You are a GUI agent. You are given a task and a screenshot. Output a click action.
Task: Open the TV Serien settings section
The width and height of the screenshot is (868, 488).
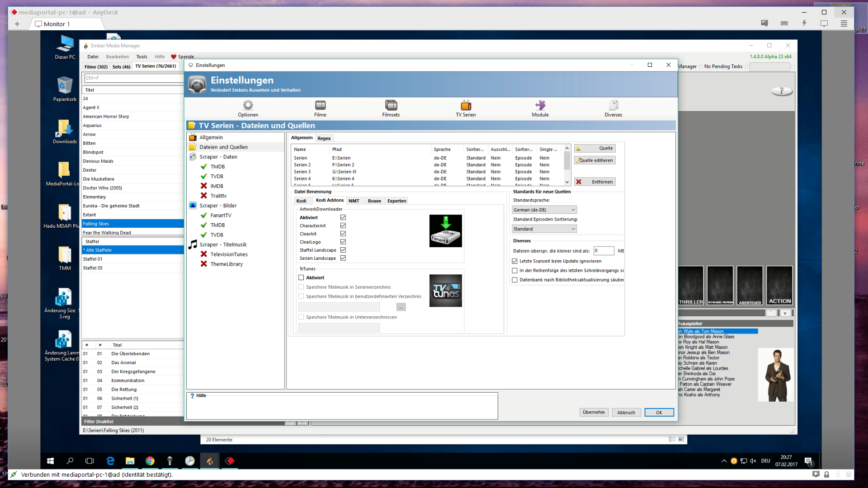point(466,108)
